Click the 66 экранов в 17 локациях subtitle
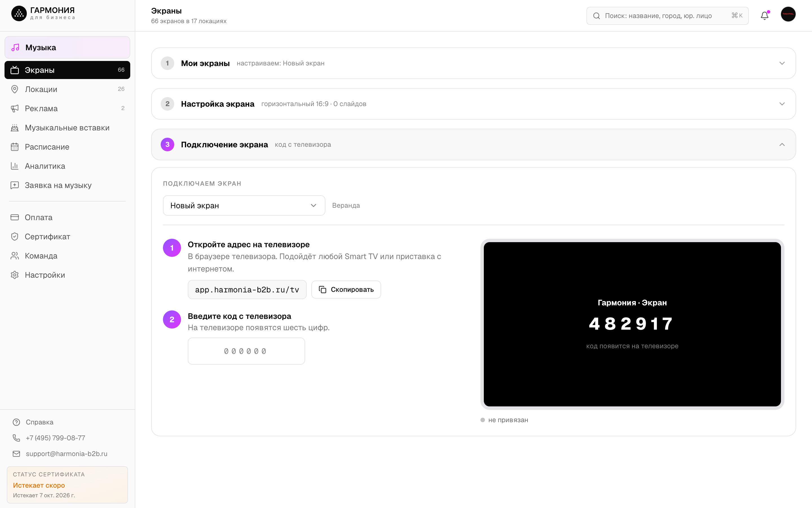The width and height of the screenshot is (812, 508). click(189, 21)
